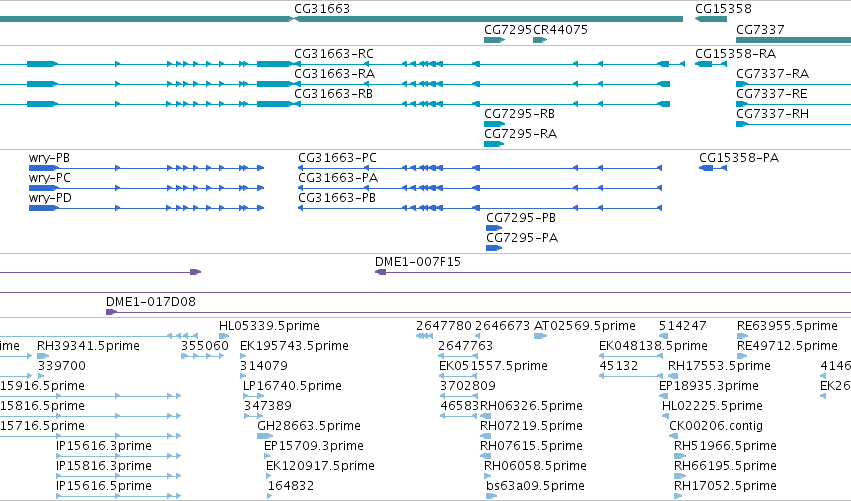
Task: Select the CG7337-RE transcript label
Action: [771, 94]
